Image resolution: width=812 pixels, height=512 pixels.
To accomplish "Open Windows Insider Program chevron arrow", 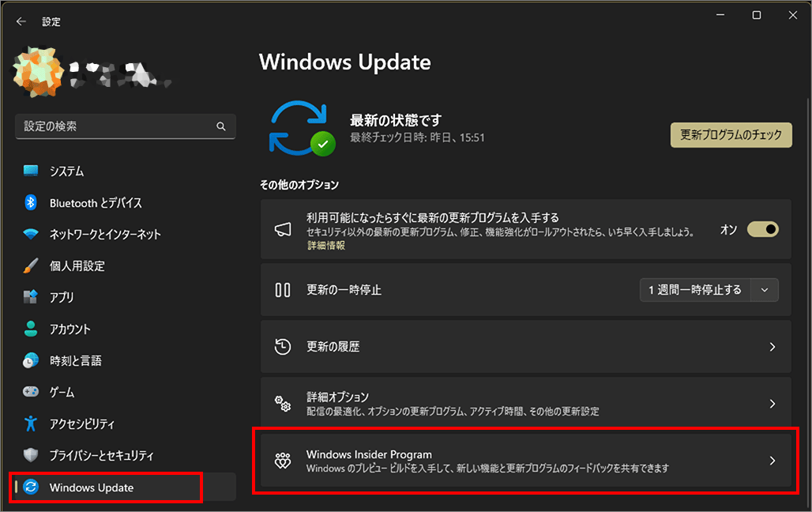I will coord(773,461).
